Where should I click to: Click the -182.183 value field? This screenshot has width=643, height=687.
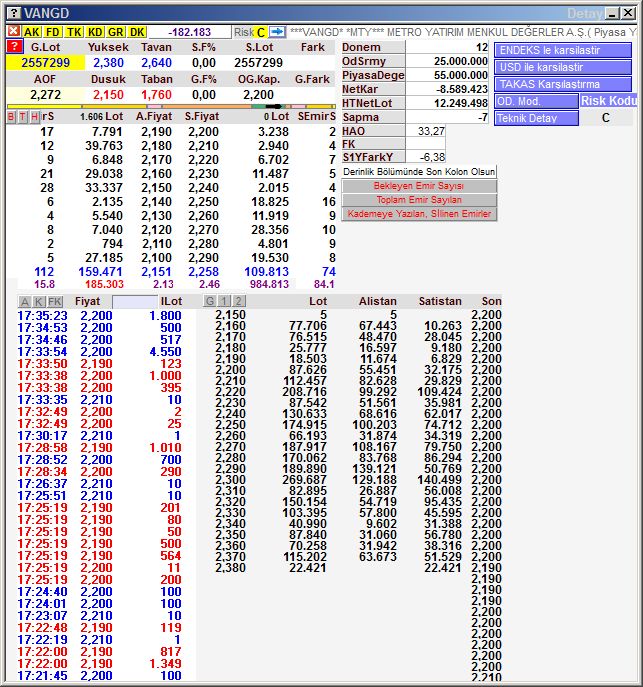[x=189, y=32]
